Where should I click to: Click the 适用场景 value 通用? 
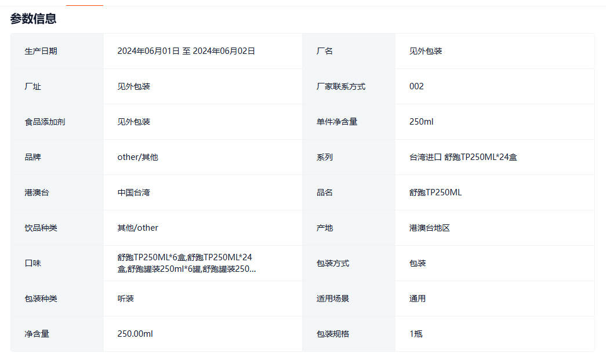click(418, 299)
